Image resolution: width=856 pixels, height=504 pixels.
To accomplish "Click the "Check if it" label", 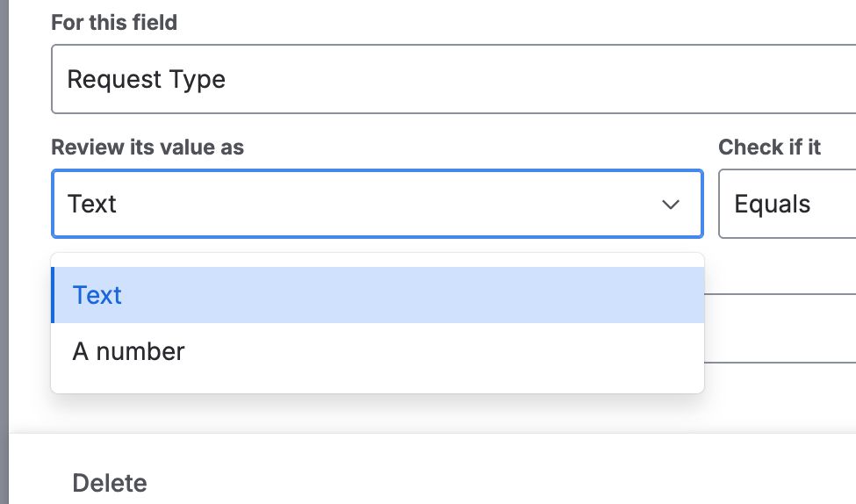I will (769, 148).
